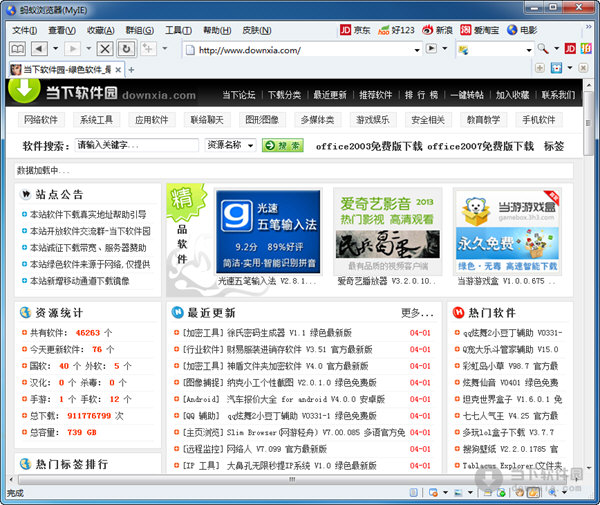Click the colorful icon right of the red JD icon
The image size is (600, 505).
[586, 49]
